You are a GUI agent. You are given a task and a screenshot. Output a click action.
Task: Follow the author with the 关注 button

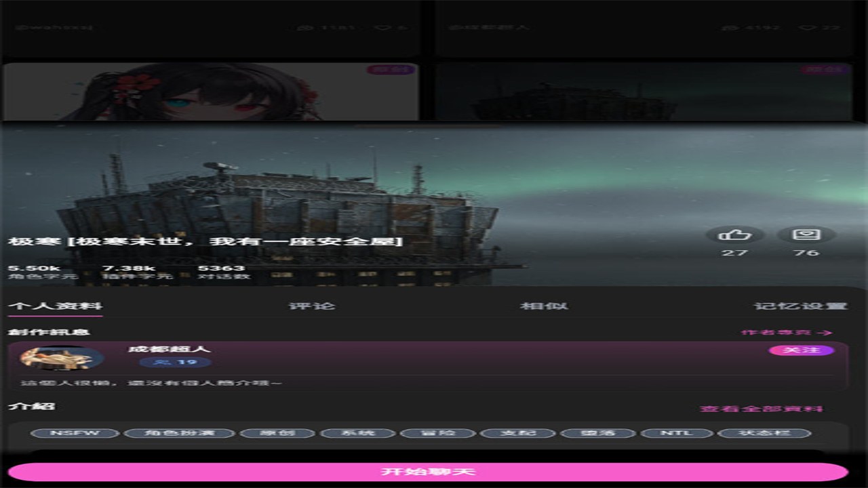[x=802, y=350]
